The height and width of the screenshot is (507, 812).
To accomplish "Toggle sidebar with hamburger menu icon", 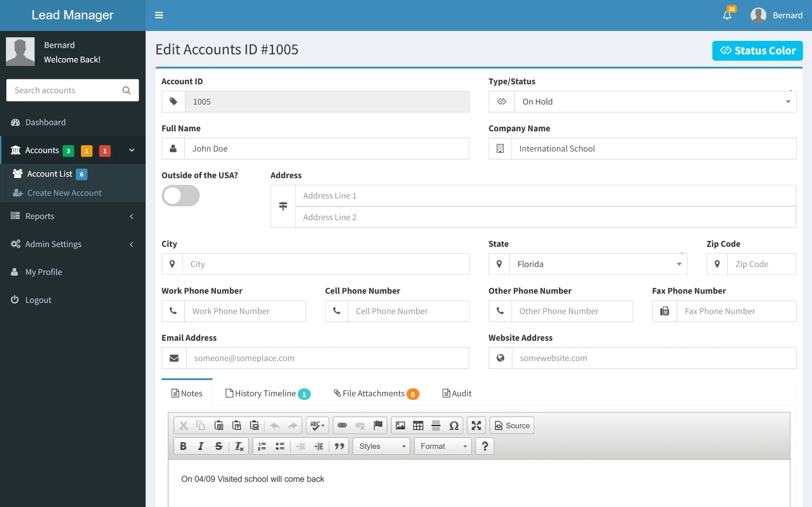I will pyautogui.click(x=159, y=15).
